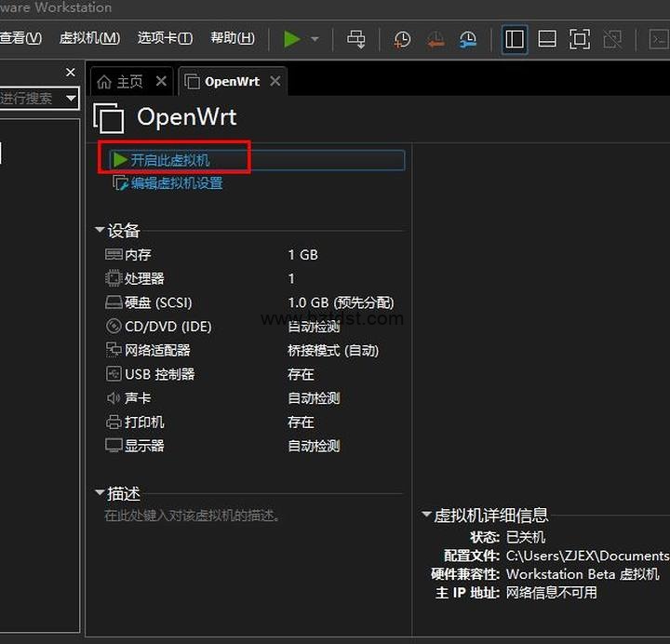Click the memory chip icon
Screen dimensions: 670x644
[x=114, y=254]
